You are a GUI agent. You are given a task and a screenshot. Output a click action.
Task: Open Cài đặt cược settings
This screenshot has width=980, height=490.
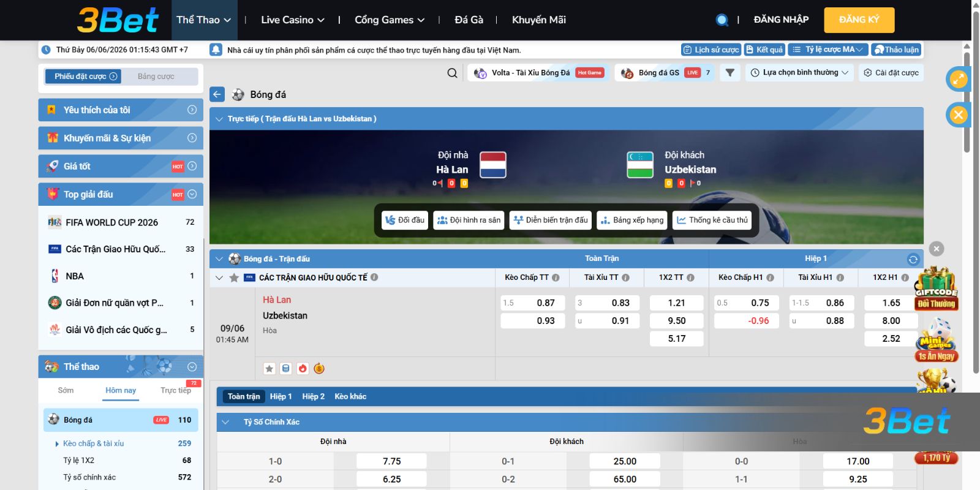point(891,72)
